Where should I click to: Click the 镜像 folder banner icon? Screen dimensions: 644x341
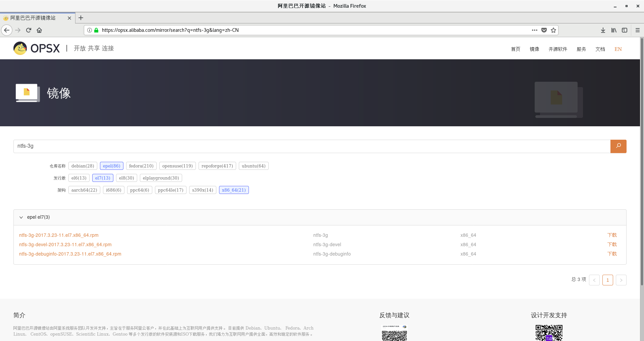28,93
